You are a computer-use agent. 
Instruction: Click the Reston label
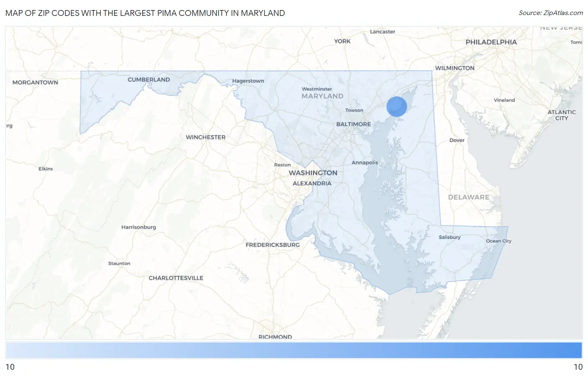[x=282, y=165]
